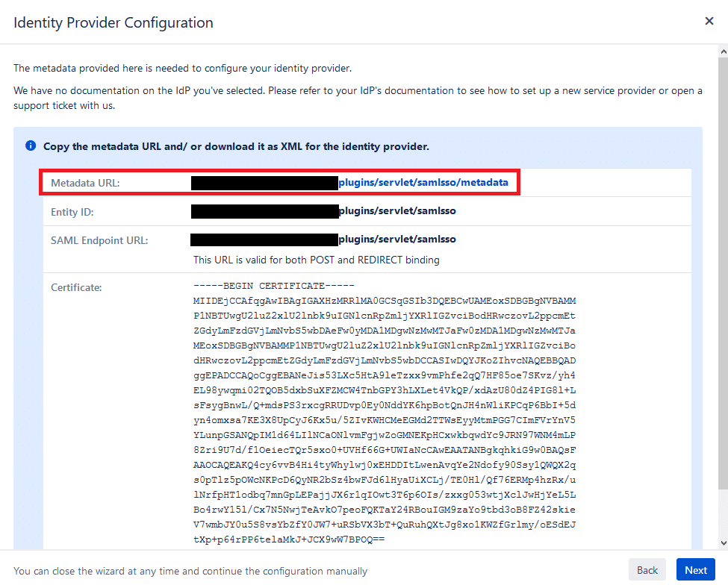Click the Entity ID label
The width and height of the screenshot is (728, 585).
(72, 212)
